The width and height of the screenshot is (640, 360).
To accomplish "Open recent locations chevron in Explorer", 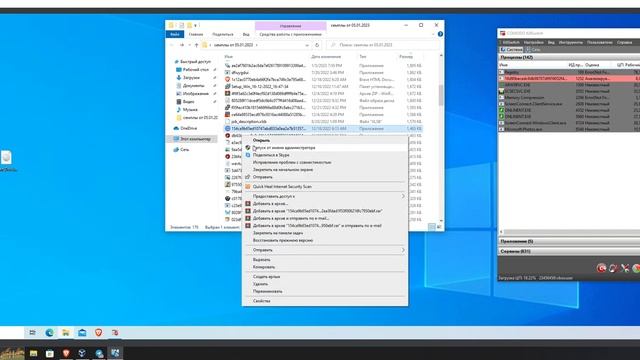I will (189, 45).
